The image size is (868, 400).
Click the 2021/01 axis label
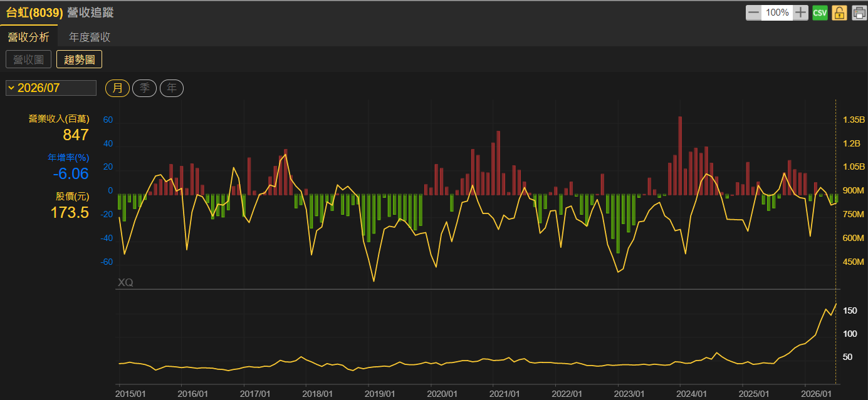[x=505, y=394]
